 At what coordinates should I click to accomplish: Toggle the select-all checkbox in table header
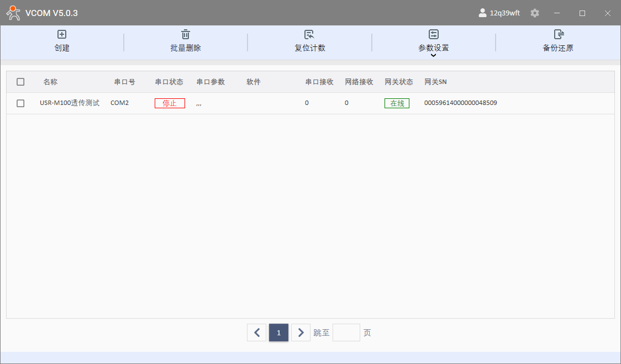20,82
